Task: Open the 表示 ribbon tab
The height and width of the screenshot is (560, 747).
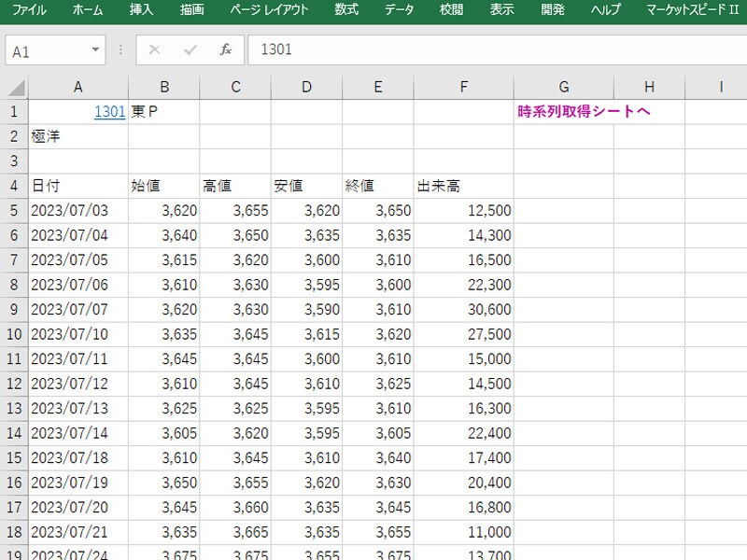Action: pyautogui.click(x=501, y=9)
